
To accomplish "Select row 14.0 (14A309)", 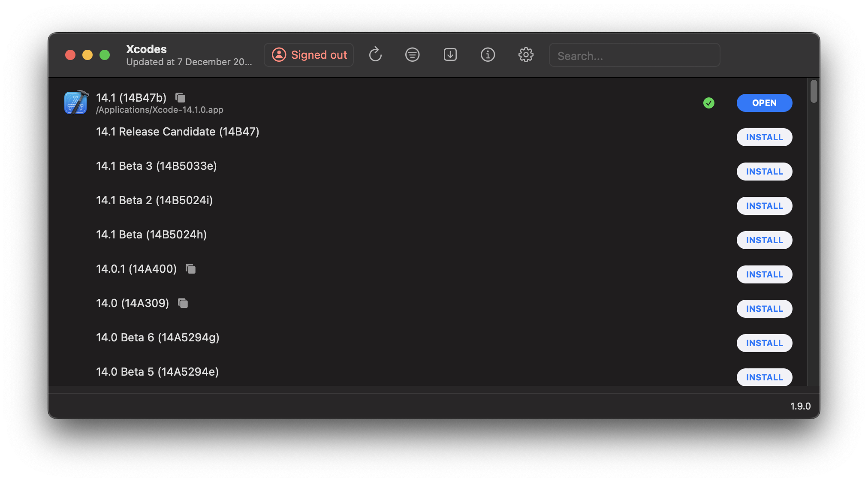I will [133, 303].
